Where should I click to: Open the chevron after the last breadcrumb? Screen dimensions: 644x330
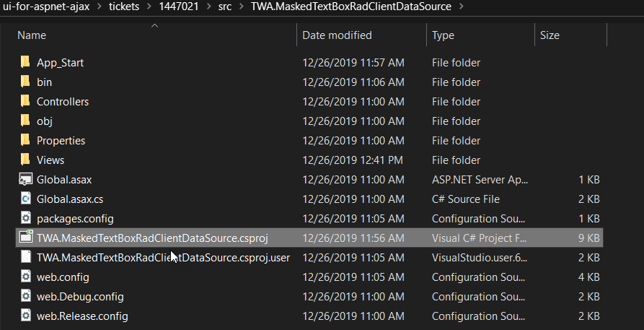point(462,8)
